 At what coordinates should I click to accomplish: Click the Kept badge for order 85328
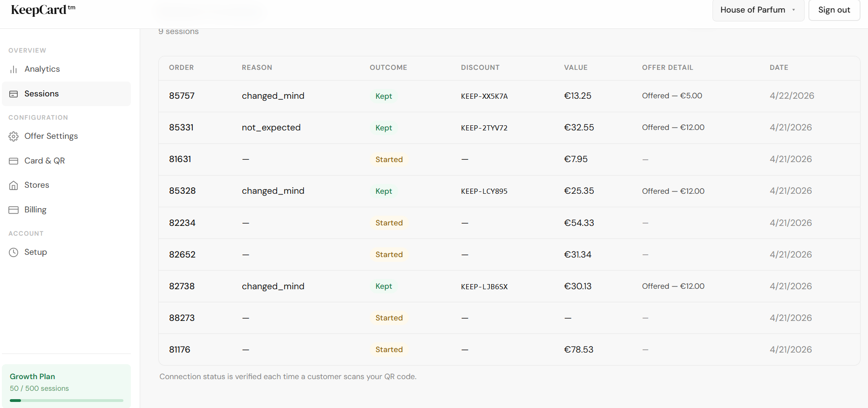coord(384,191)
